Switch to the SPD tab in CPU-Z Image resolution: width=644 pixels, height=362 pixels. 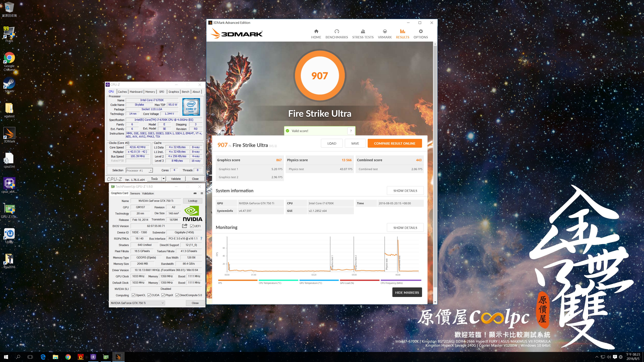[x=162, y=92]
